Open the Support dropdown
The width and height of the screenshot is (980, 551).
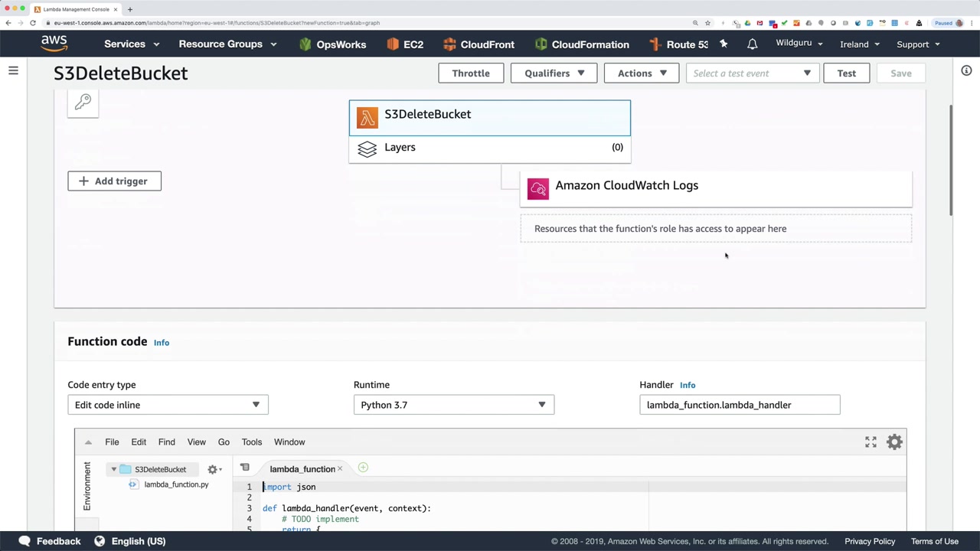[918, 44]
